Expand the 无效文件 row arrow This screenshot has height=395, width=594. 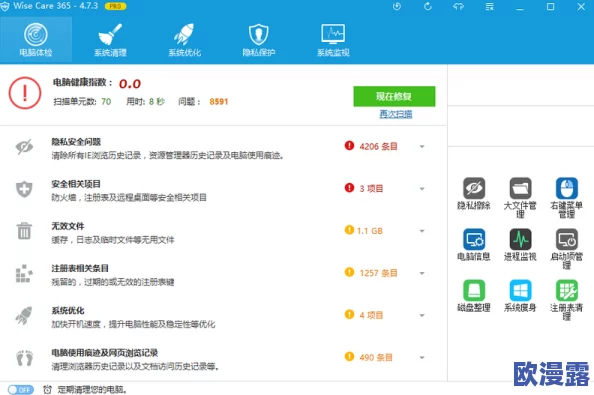click(x=422, y=231)
